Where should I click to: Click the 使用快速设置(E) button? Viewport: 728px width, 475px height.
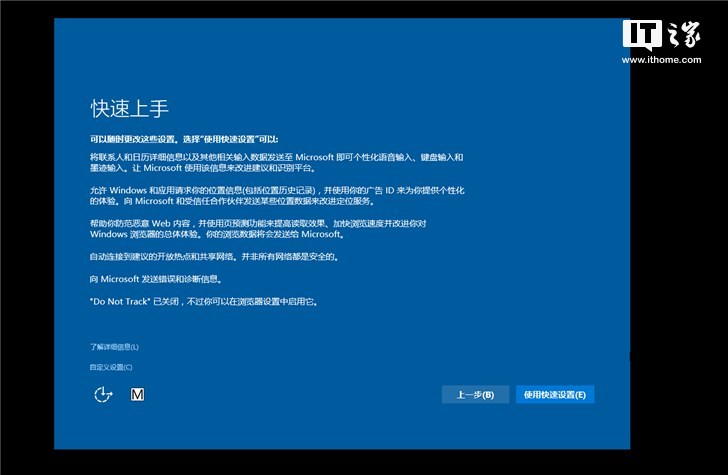[x=555, y=395]
